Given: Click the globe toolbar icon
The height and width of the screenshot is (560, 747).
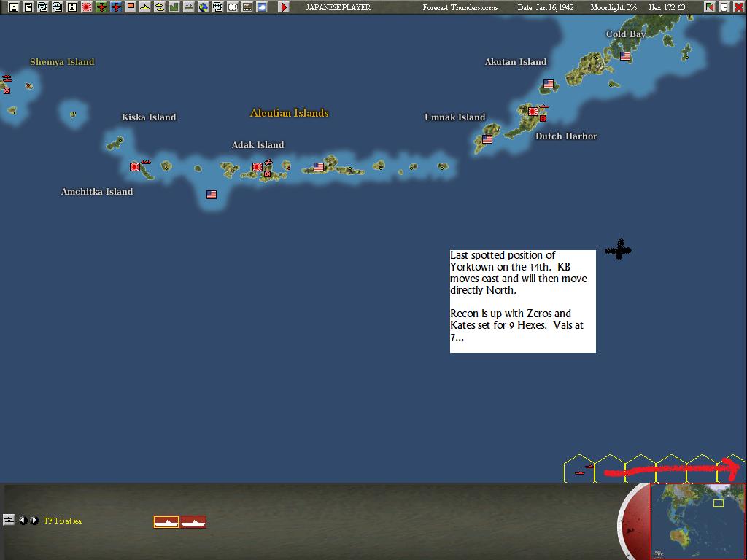Looking at the screenshot, I should click(x=204, y=7).
